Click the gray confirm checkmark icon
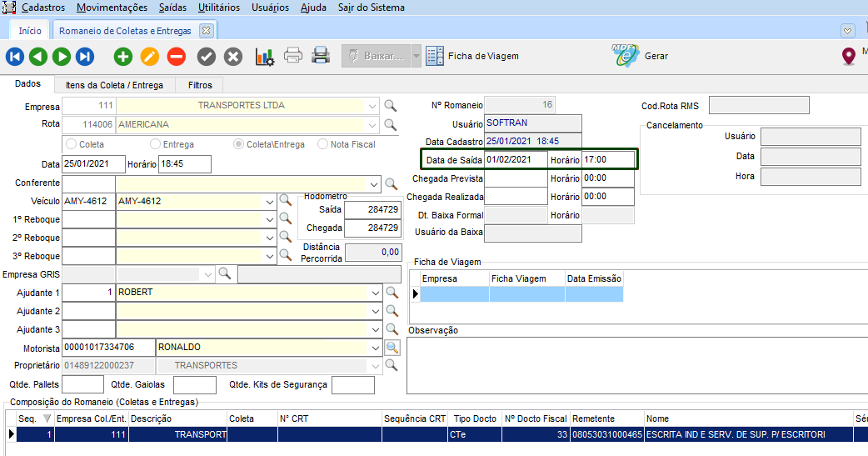The height and width of the screenshot is (456, 868). [207, 57]
